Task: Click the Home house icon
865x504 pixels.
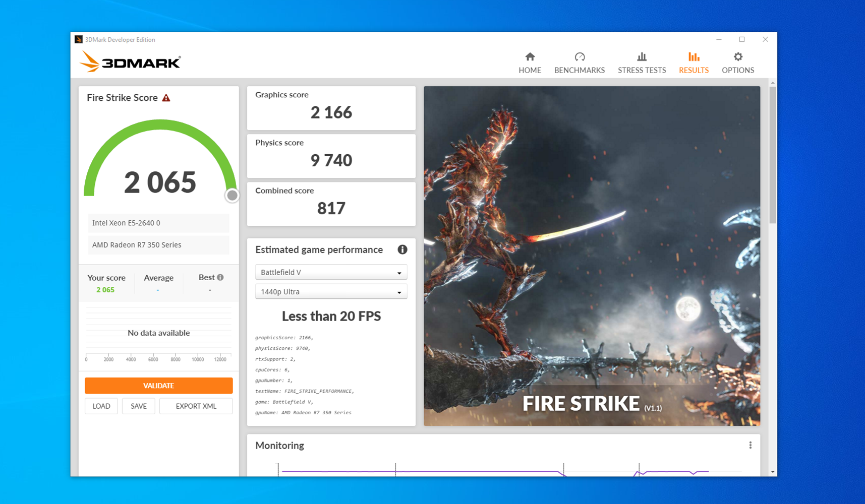Action: pos(530,56)
